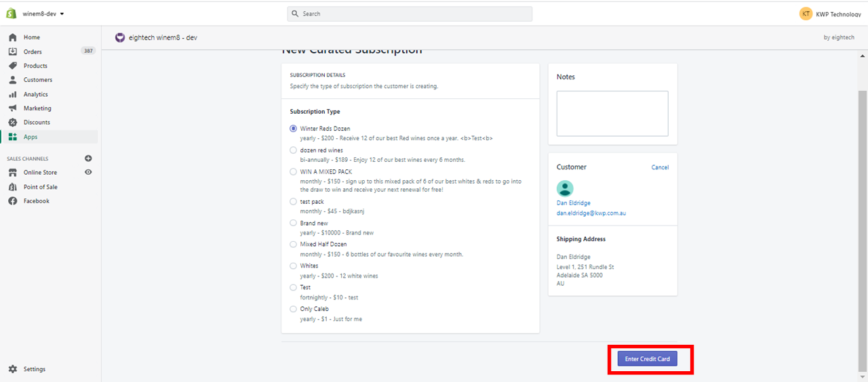Screen dimensions: 868x382
Task: Click the eightech winem8 - dev title
Action: pyautogui.click(x=163, y=38)
